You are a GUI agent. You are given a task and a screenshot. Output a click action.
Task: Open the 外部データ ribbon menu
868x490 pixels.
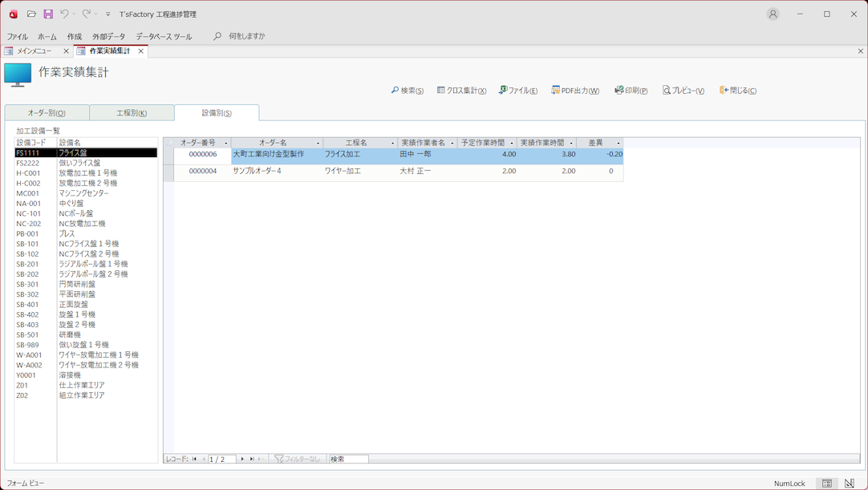108,36
